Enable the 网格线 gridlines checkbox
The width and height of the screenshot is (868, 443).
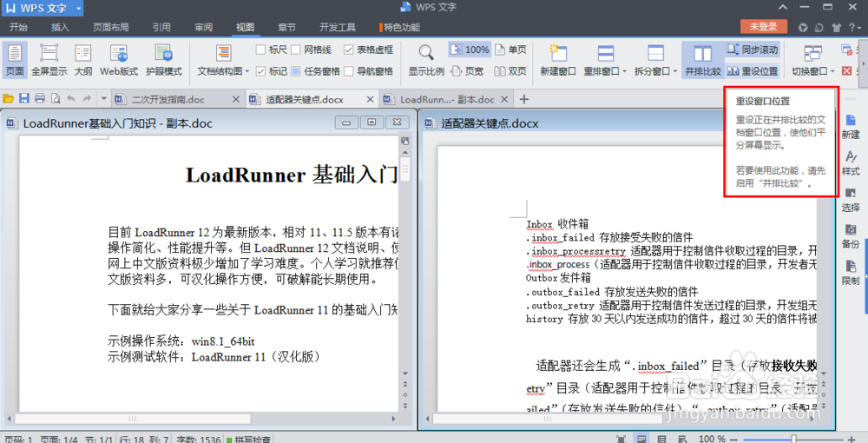click(x=296, y=50)
